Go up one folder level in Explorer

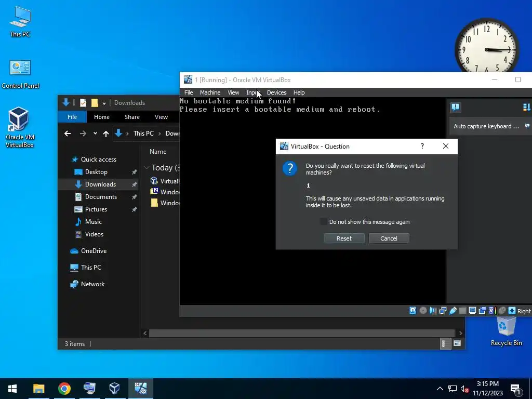[106, 134]
